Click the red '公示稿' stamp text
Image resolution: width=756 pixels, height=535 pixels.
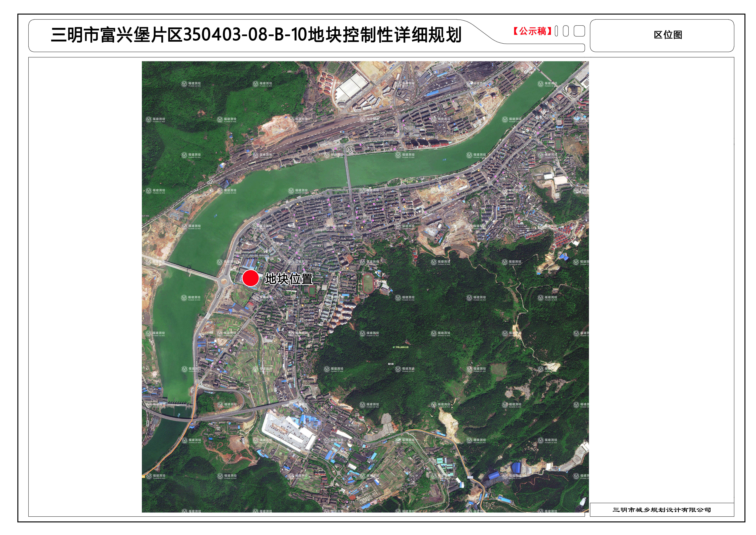(x=532, y=31)
